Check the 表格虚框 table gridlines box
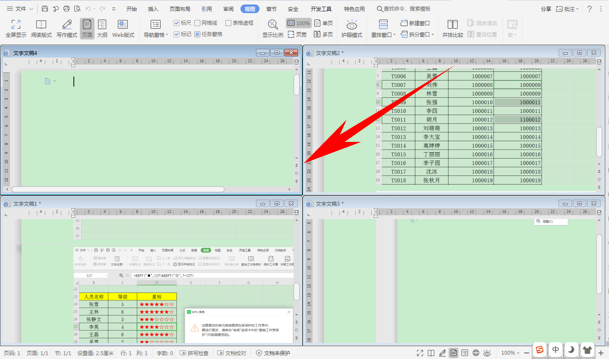 pos(228,23)
